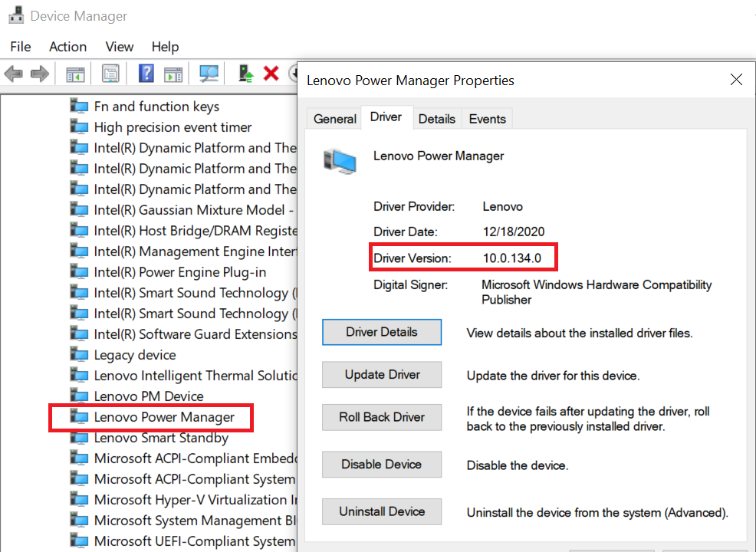
Task: Select Lenovo Power Manager in the device tree
Action: 164,417
